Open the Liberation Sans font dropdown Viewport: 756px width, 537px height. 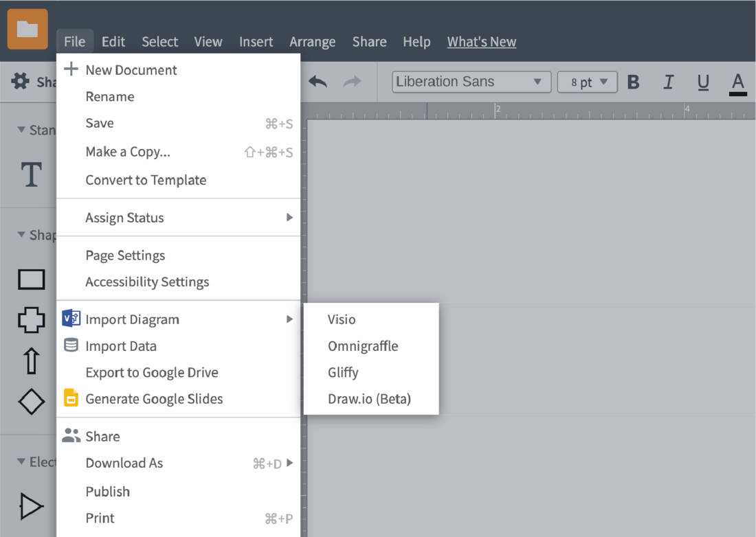(471, 82)
